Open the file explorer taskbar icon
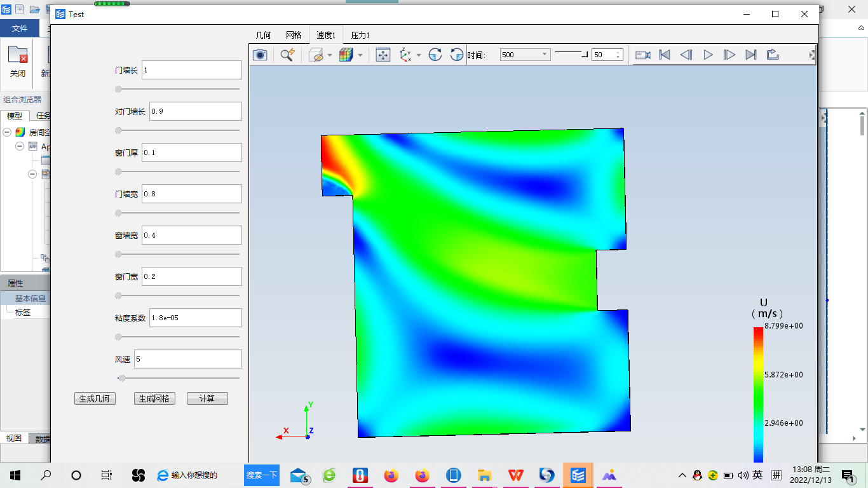 (484, 475)
